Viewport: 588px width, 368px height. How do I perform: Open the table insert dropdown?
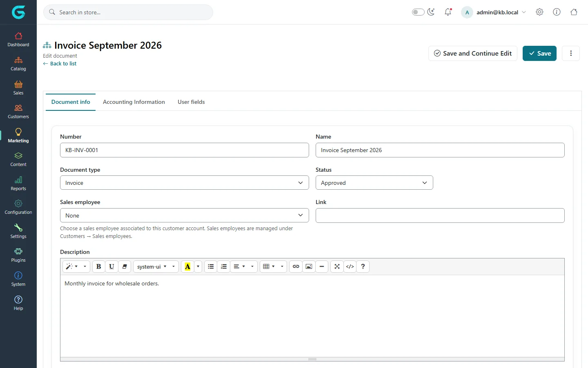[x=273, y=267]
